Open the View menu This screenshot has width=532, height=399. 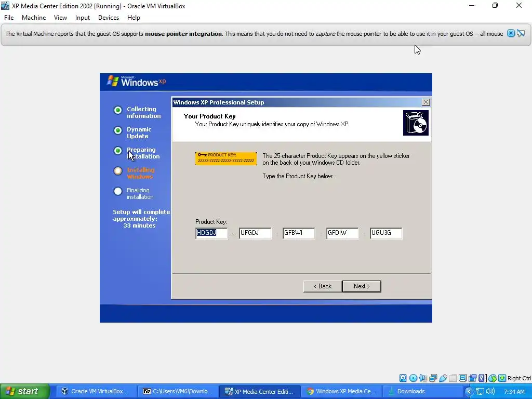pos(60,18)
